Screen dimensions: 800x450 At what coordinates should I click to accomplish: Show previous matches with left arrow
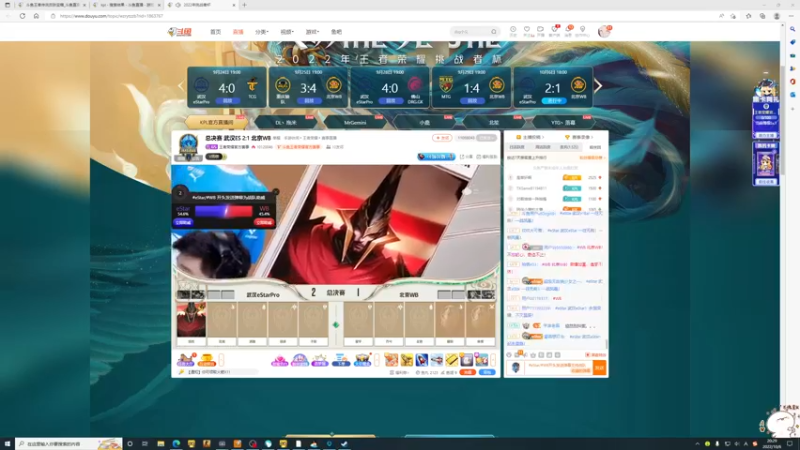coord(180,86)
